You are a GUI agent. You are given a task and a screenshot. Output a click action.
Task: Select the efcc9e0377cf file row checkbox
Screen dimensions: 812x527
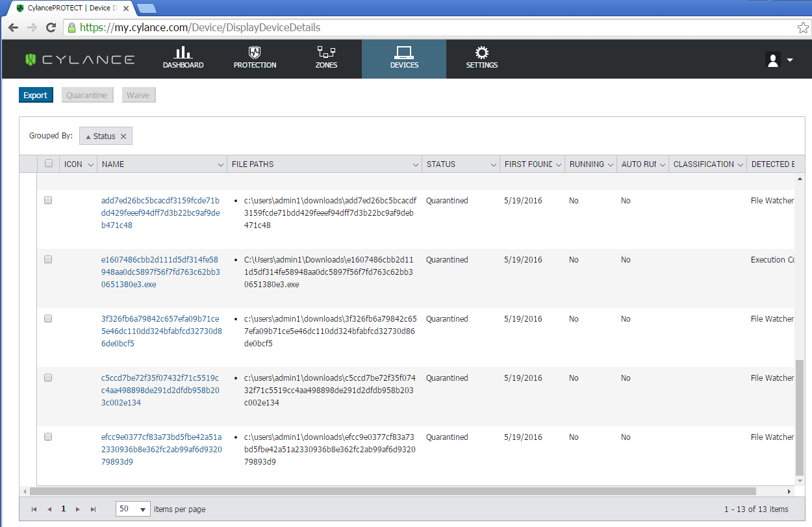(48, 437)
